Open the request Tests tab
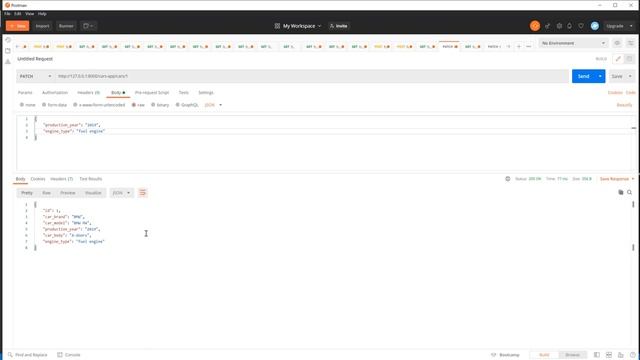This screenshot has height=360, width=640. pyautogui.click(x=184, y=93)
